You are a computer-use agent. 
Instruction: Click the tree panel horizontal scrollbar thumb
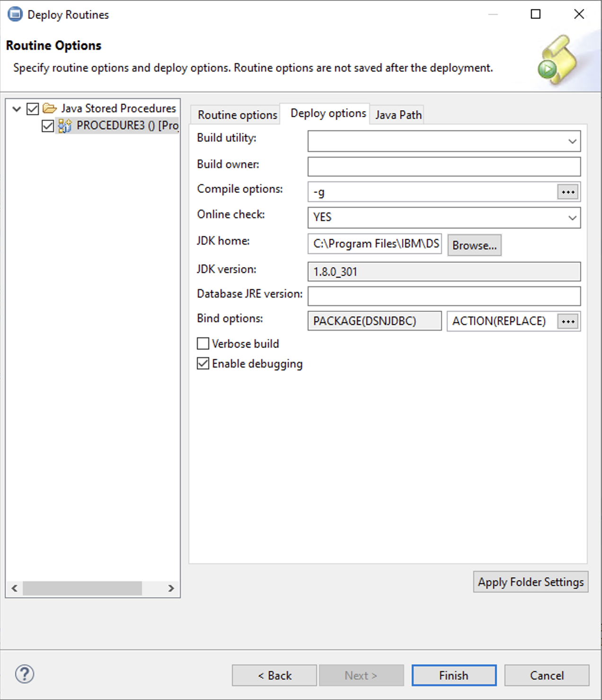82,588
